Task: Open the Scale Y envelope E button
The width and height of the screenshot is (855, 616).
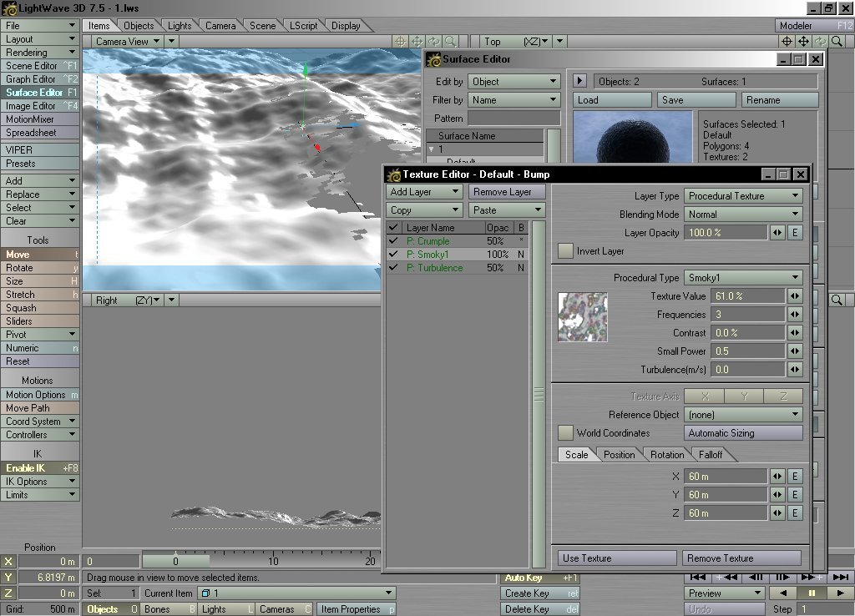Action: click(x=795, y=495)
